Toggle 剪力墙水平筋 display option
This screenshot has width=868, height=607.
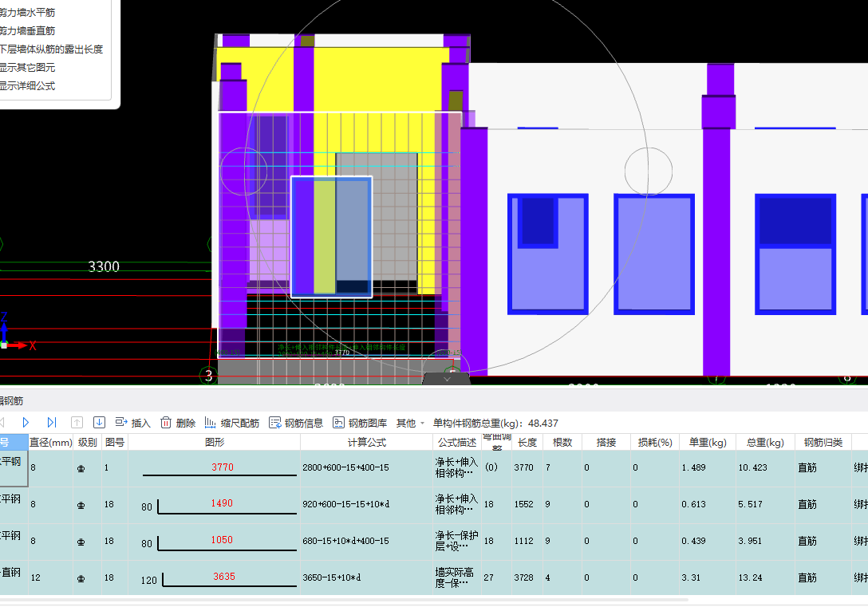pos(27,12)
